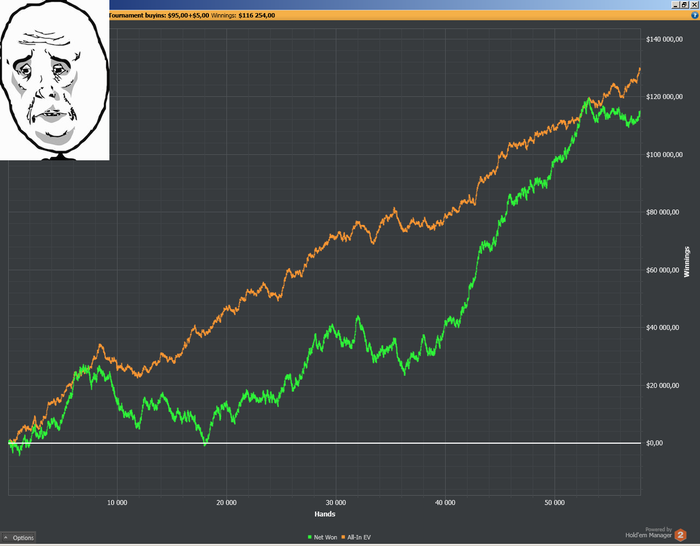
Task: Restore the graph window size
Action: tap(684, 4)
